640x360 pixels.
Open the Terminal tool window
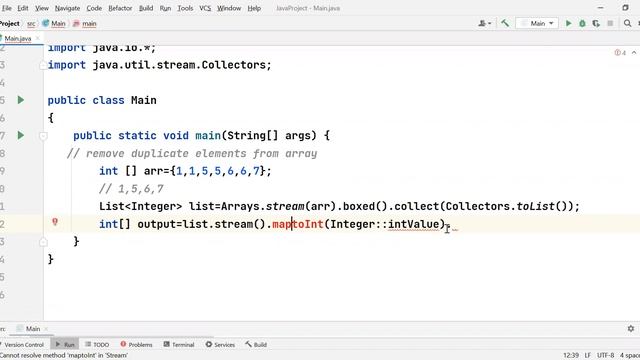[179, 344]
